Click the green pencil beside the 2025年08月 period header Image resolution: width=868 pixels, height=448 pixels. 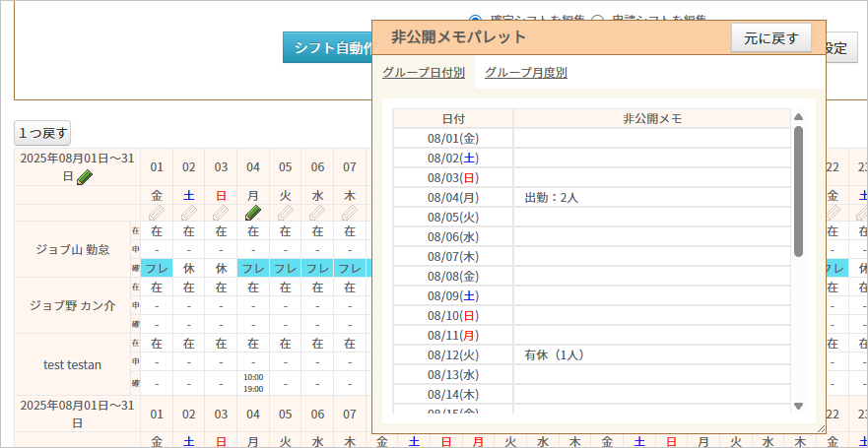click(x=85, y=177)
